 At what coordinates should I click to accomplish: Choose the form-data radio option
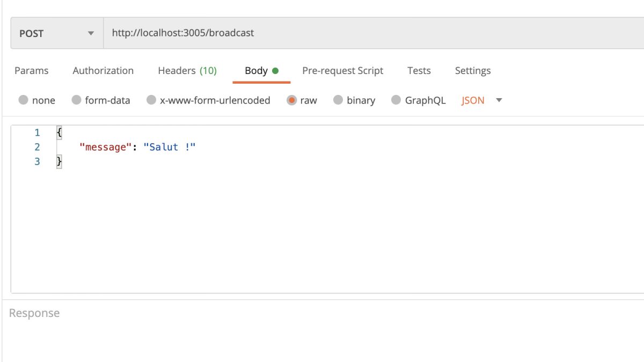pos(76,100)
